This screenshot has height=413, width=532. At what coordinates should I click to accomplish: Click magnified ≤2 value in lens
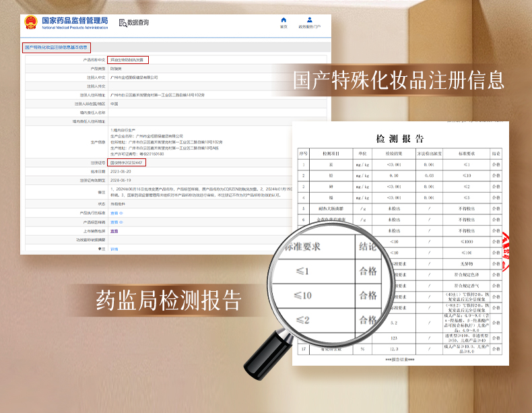coord(302,320)
